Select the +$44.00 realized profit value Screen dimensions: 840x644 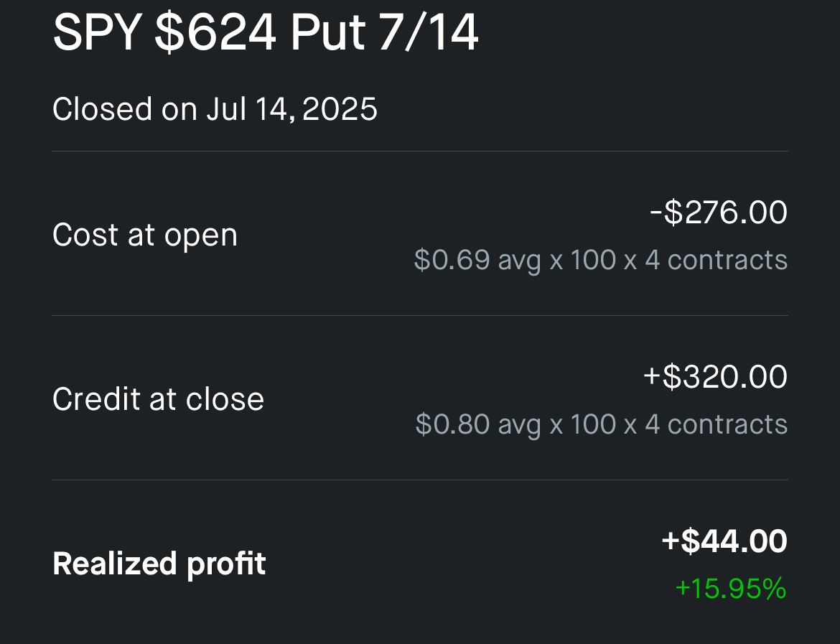[x=724, y=541]
